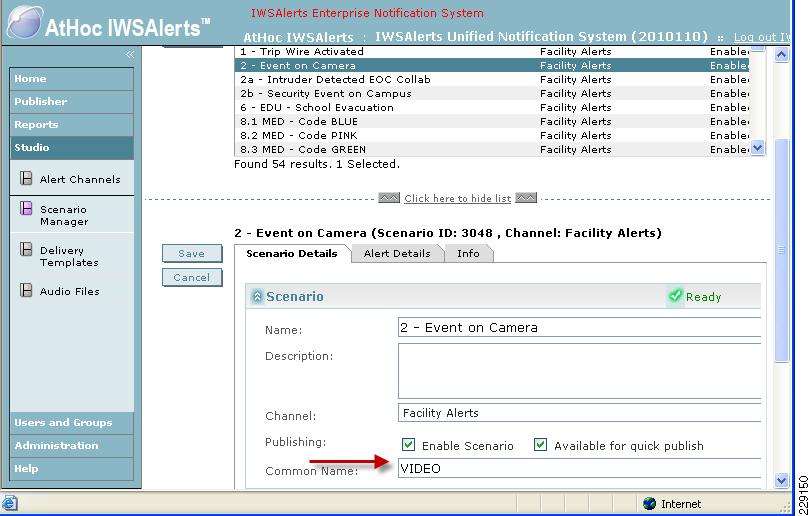Click the Delivery Templates sidebar icon

(26, 249)
